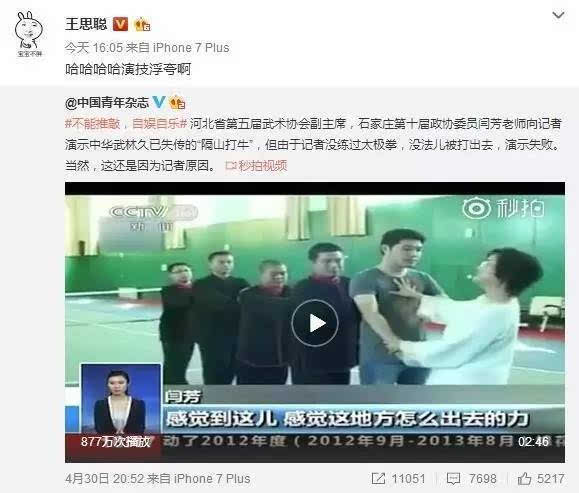The height and width of the screenshot is (493, 579).
Task: Click the blue V badge of 中国青年杂志
Action: 159,102
